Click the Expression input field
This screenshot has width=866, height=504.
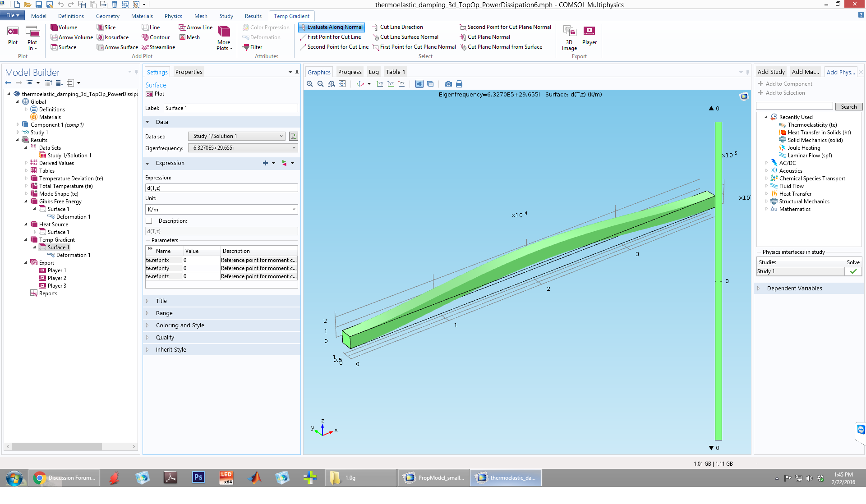point(221,188)
